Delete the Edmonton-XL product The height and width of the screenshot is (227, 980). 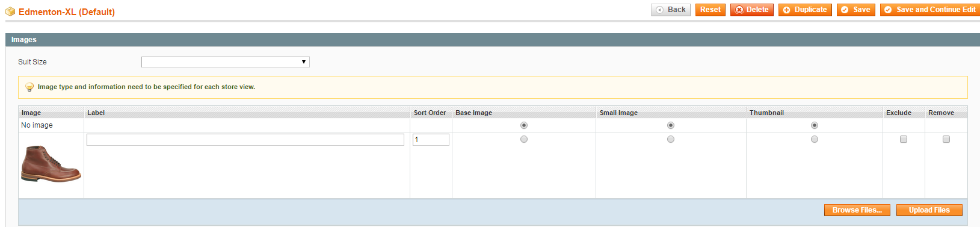(x=751, y=10)
